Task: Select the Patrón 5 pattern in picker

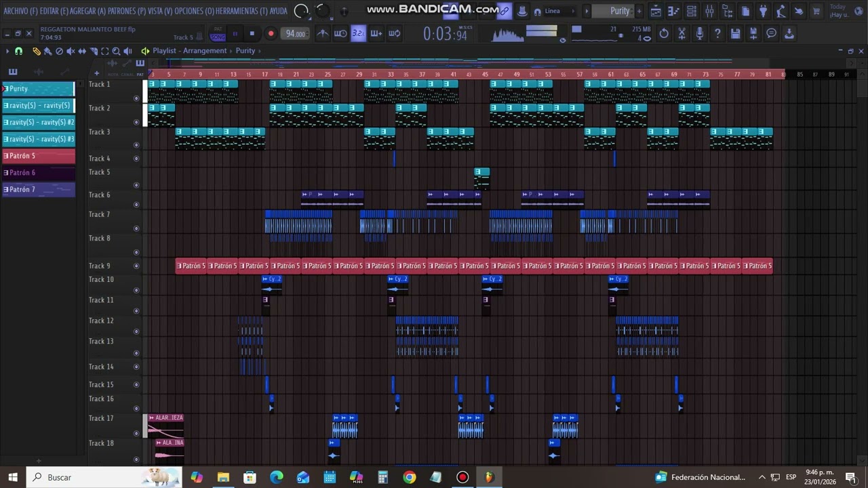Action: click(38, 156)
